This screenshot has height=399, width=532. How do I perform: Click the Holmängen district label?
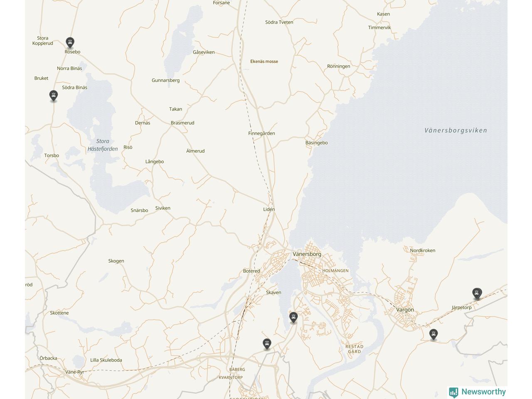pos(335,271)
